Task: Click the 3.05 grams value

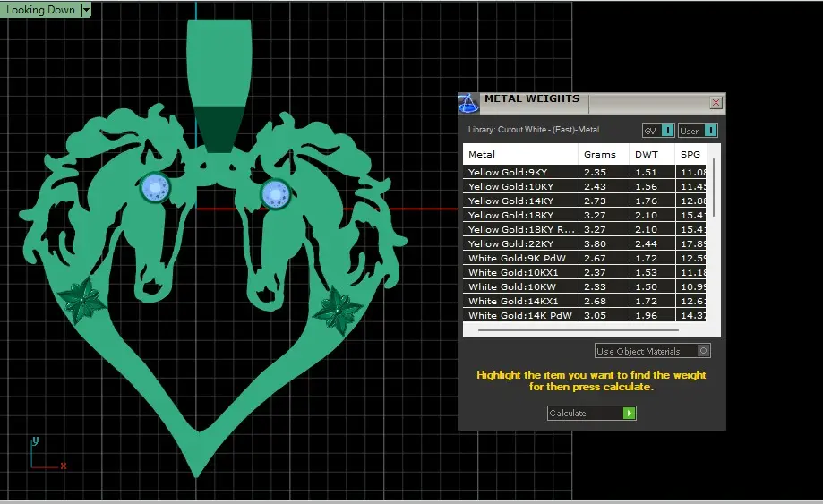Action: pos(595,315)
